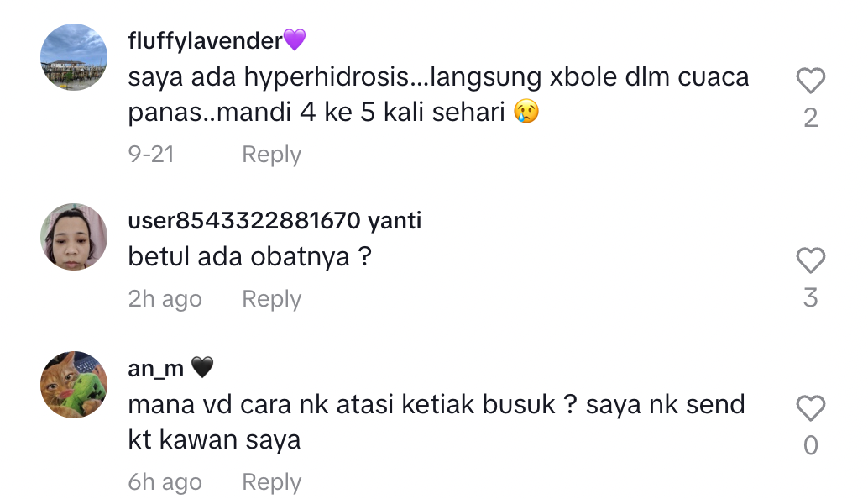Select the '2h ago' timestamp
Image resolution: width=868 pixels, height=499 pixels.
165,299
